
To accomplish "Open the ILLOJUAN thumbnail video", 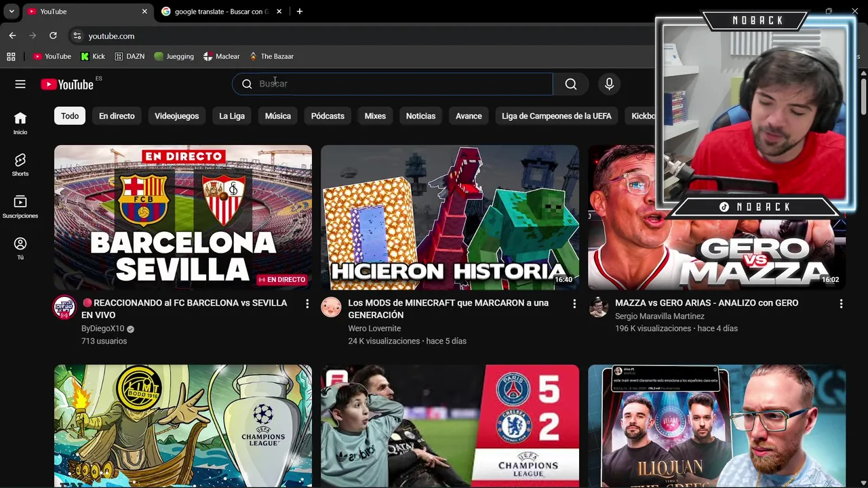I will [x=717, y=426].
